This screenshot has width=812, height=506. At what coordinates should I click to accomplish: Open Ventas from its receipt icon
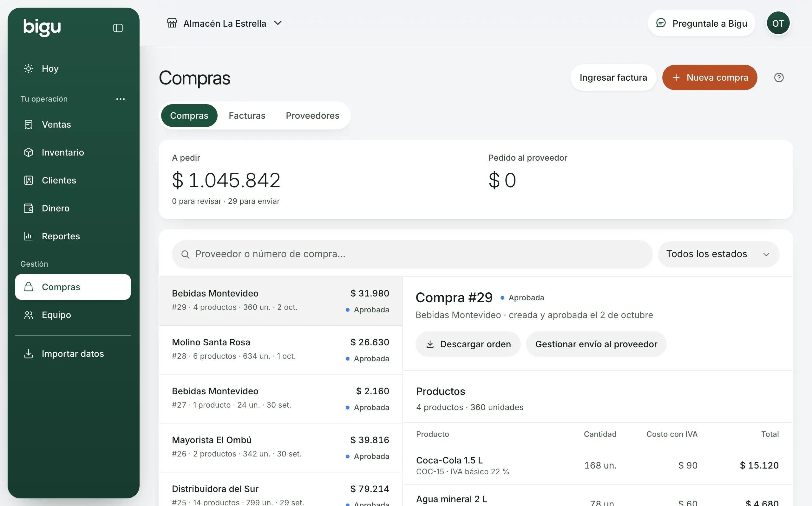pos(29,124)
